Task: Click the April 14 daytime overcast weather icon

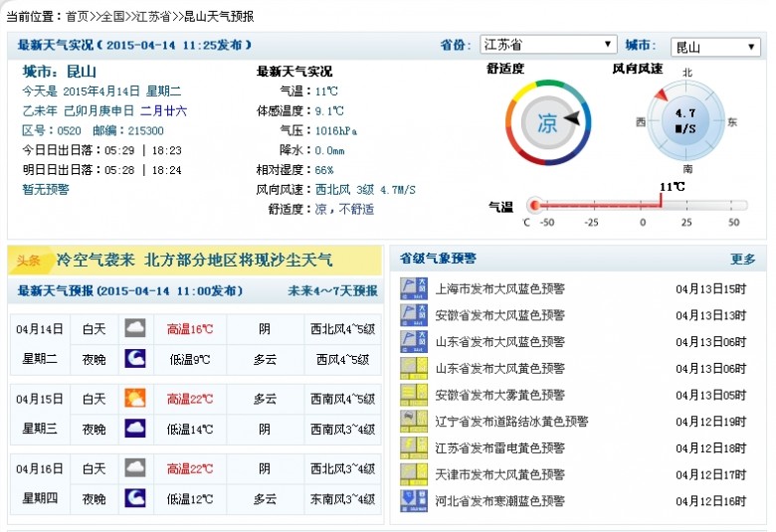Action: point(135,328)
